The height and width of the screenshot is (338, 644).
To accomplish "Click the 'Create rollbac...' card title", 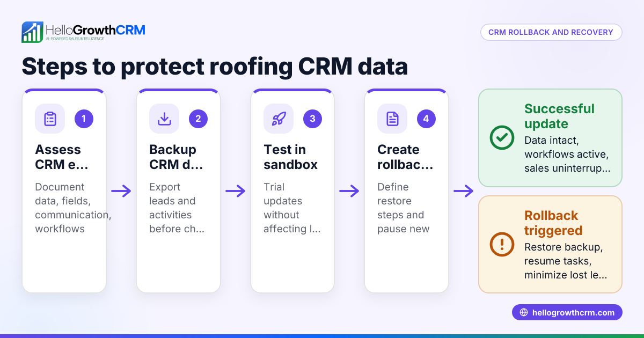I will [x=405, y=157].
